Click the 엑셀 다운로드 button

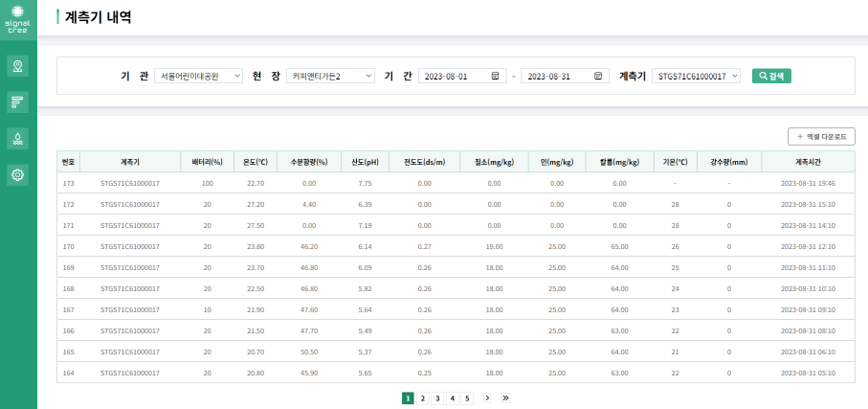coord(820,137)
